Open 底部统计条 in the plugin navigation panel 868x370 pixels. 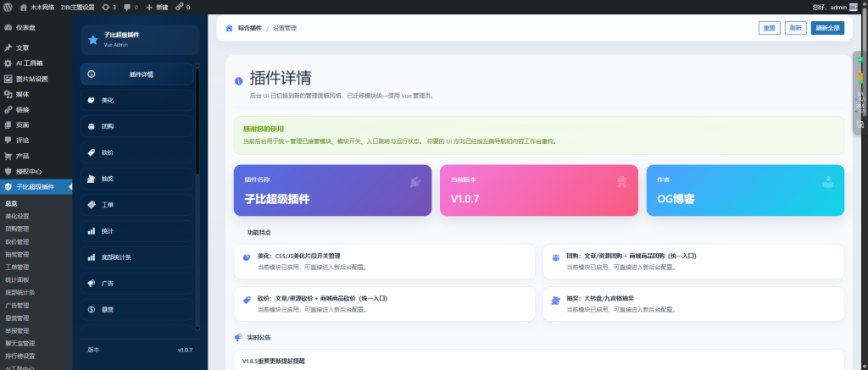click(137, 257)
